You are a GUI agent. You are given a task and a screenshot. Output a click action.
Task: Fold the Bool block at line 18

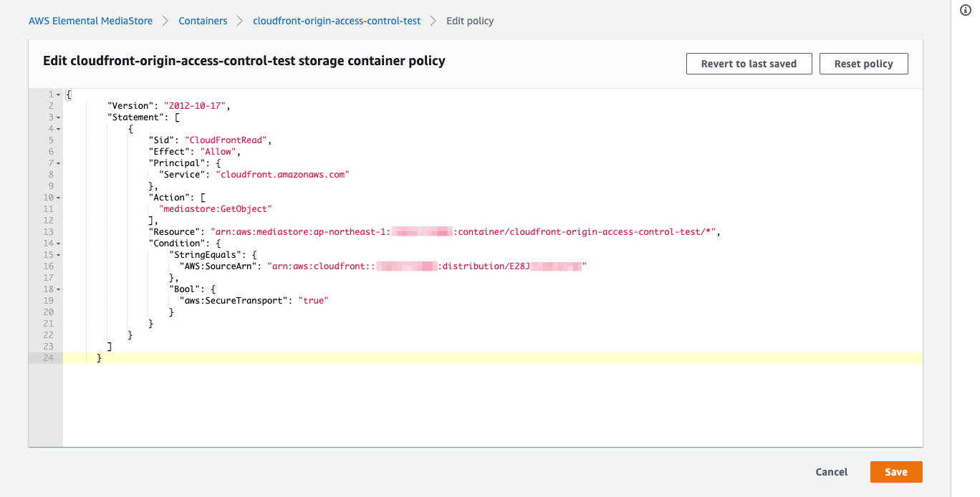pos(58,289)
